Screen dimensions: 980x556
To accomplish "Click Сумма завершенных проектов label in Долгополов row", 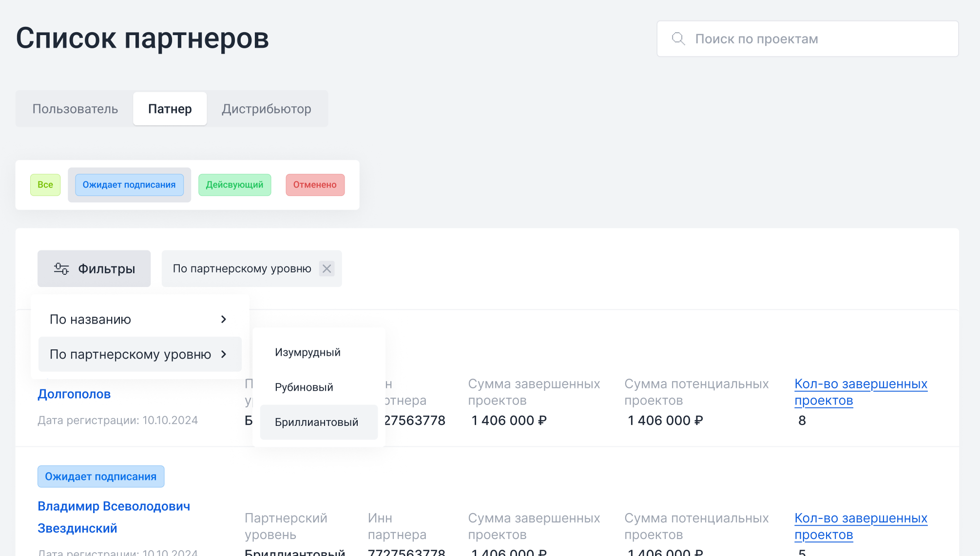I will [x=534, y=392].
